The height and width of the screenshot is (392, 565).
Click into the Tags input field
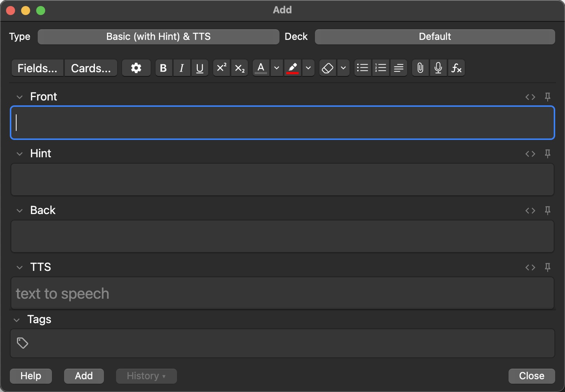point(286,343)
